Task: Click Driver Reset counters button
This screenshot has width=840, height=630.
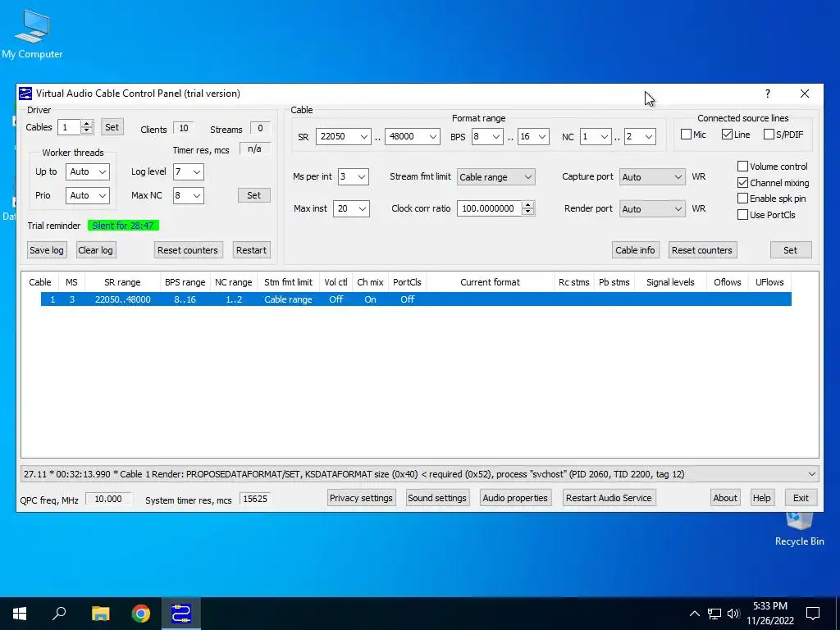Action: 188,250
